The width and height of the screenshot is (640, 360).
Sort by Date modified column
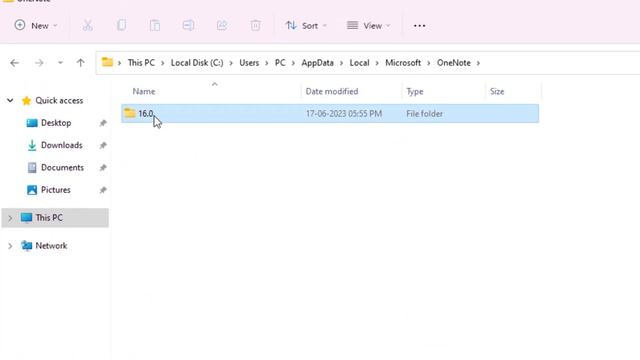pyautogui.click(x=332, y=91)
